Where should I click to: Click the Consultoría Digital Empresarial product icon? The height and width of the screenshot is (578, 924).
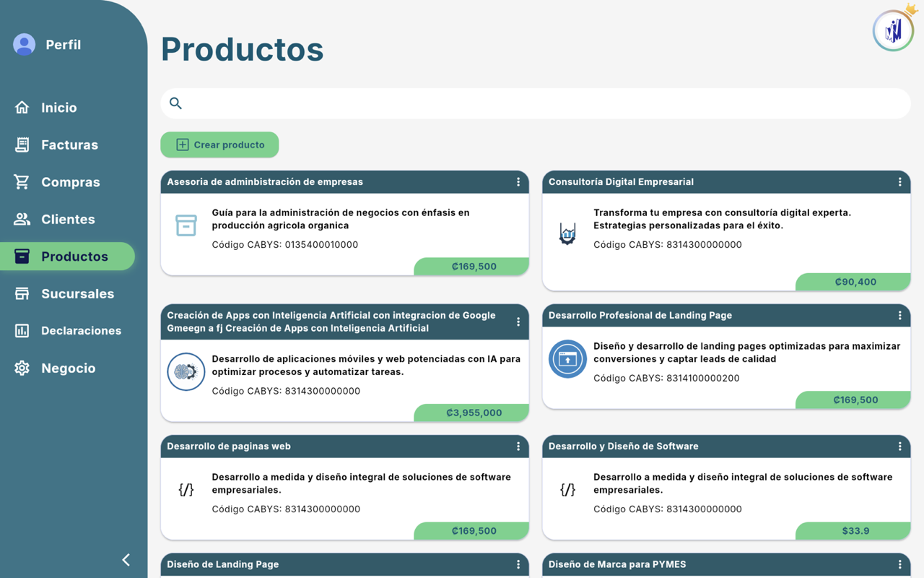coord(567,233)
